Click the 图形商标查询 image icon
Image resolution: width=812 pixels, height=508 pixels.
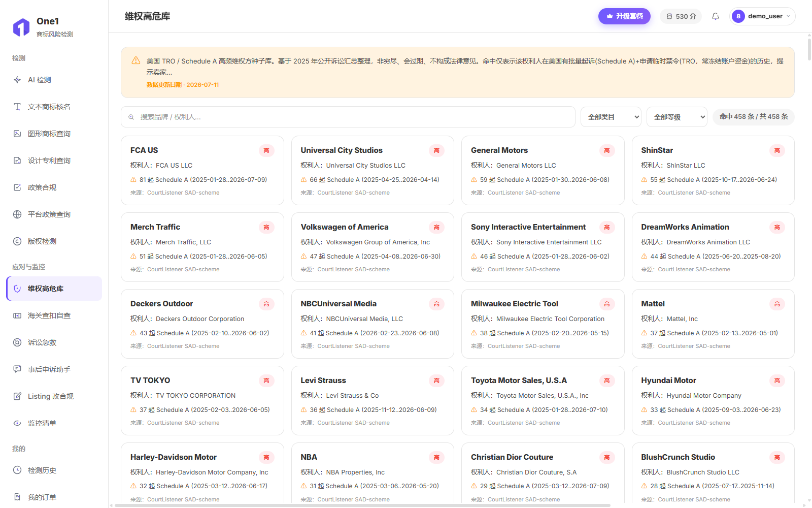pos(17,134)
